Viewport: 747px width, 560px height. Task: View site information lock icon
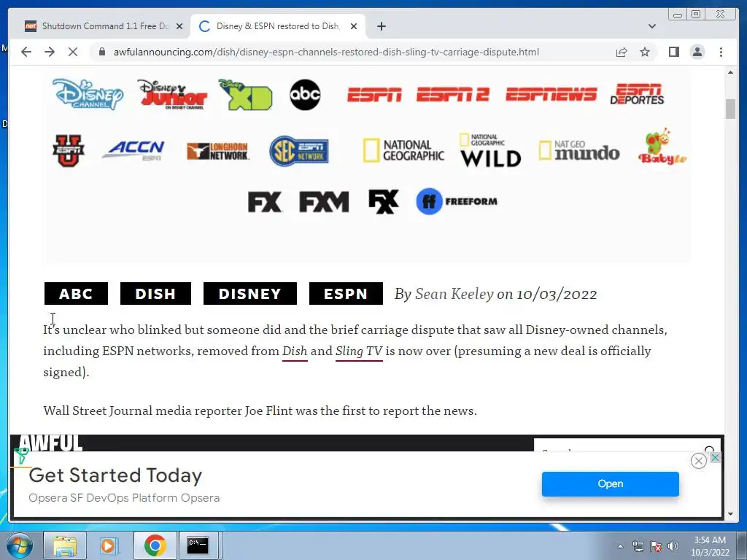coord(101,52)
